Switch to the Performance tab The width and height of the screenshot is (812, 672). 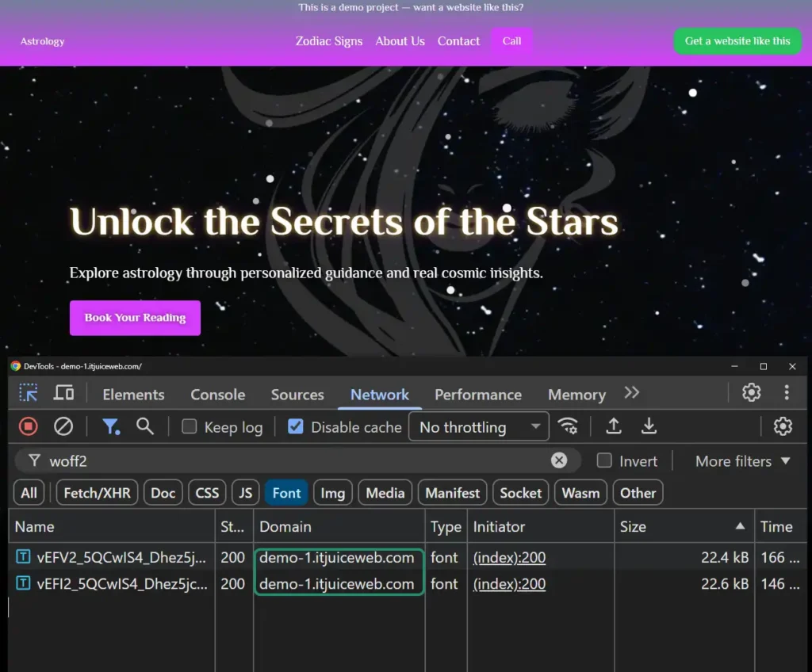(478, 395)
